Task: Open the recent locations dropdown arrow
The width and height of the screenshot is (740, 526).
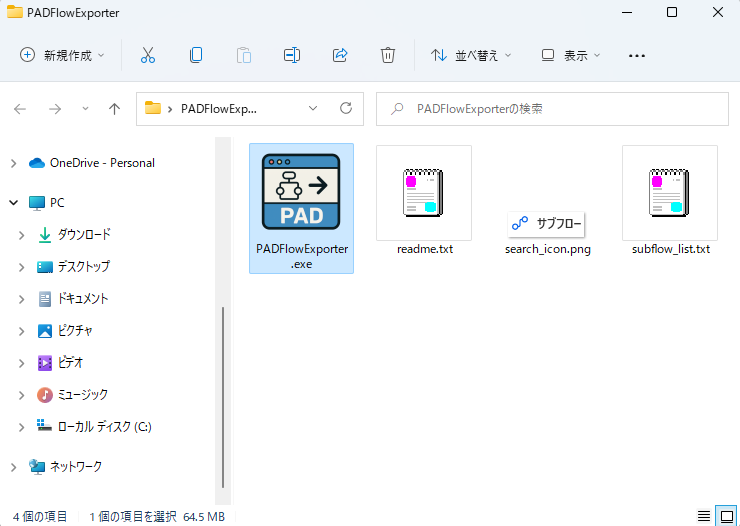Action: point(85,109)
